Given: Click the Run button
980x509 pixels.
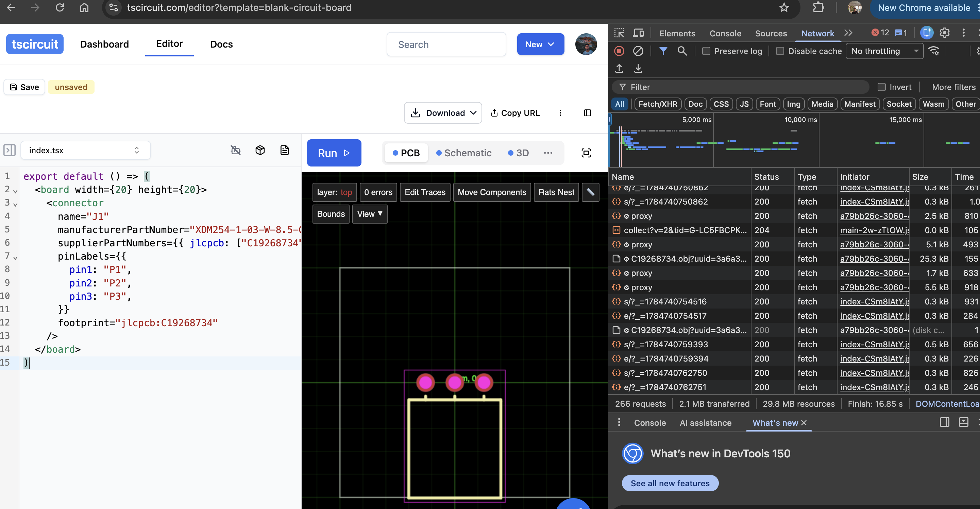Looking at the screenshot, I should click(334, 153).
